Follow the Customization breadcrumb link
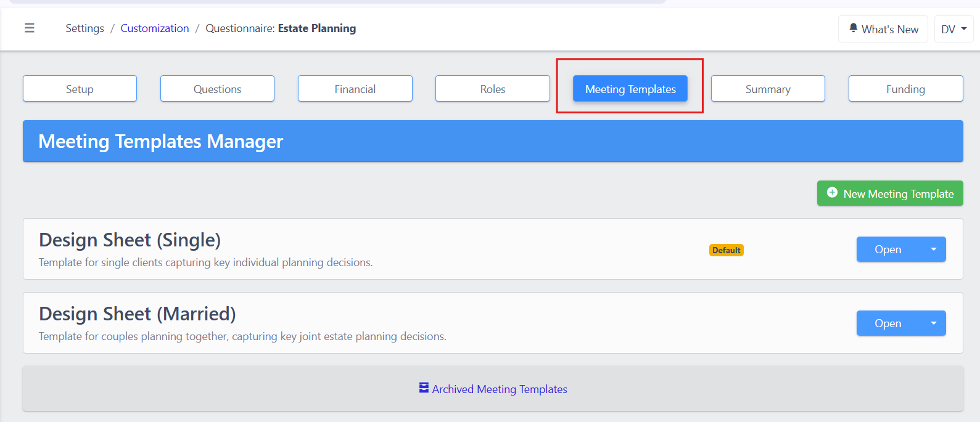The height and width of the screenshot is (422, 980). pyautogui.click(x=154, y=28)
